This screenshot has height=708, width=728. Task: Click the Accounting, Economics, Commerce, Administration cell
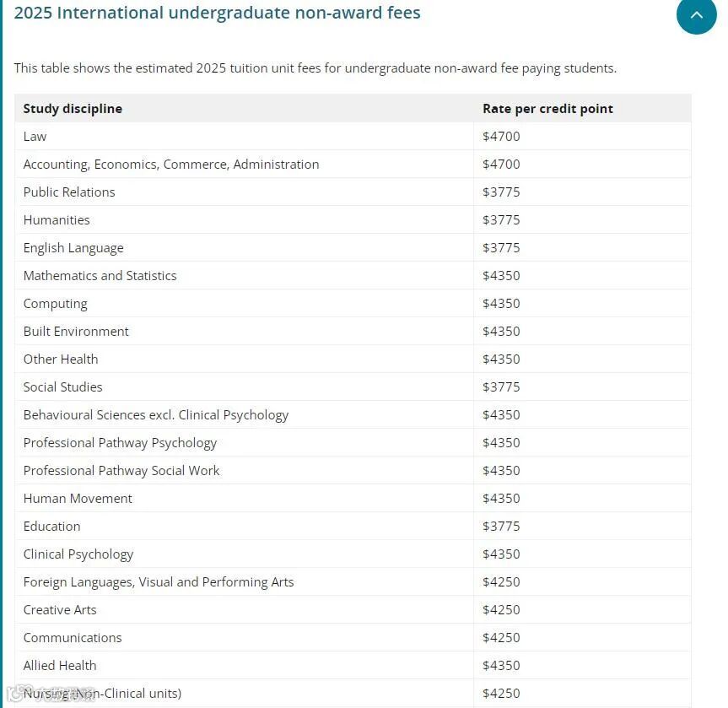[171, 165]
